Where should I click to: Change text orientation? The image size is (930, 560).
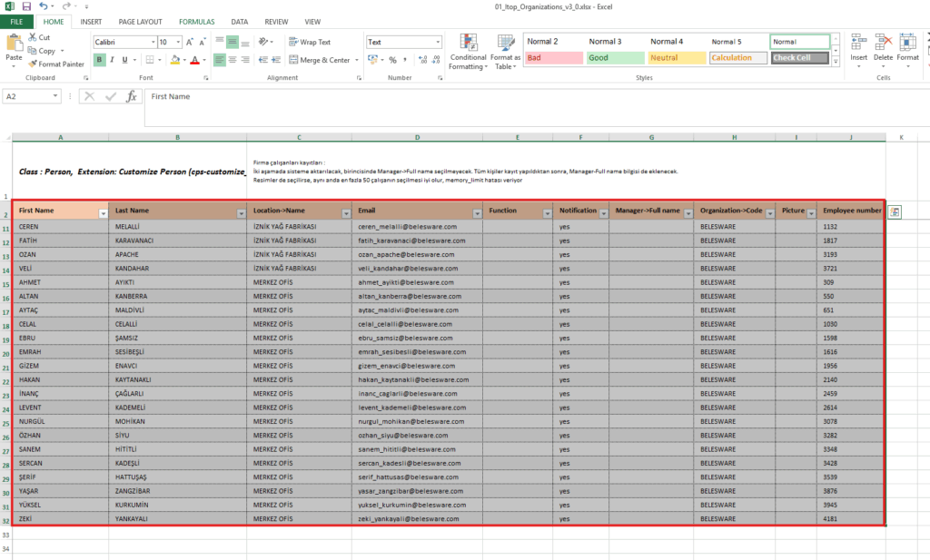pos(263,42)
